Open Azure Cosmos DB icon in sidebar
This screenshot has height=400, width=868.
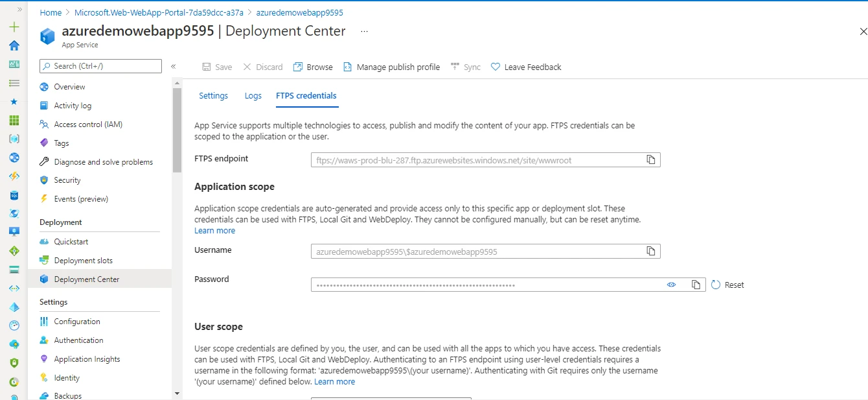click(14, 213)
